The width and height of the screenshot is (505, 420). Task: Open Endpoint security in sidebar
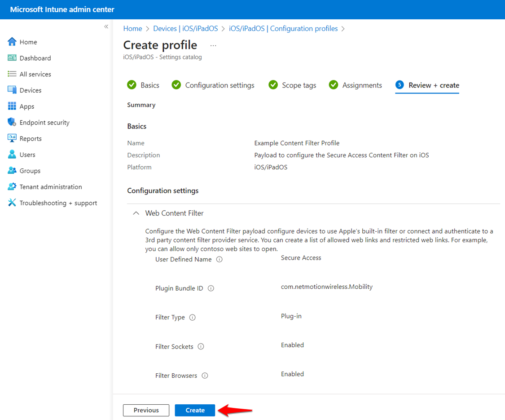coord(44,123)
